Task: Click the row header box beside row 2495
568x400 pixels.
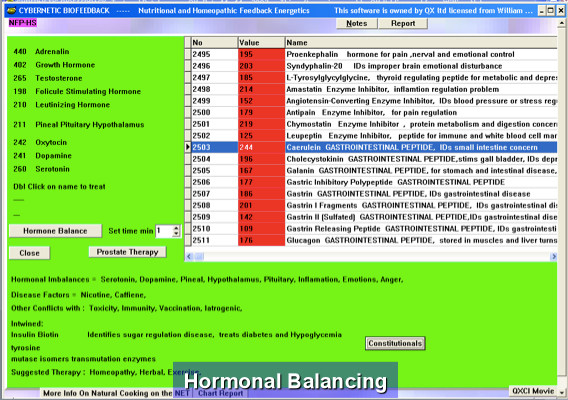Action: point(188,54)
